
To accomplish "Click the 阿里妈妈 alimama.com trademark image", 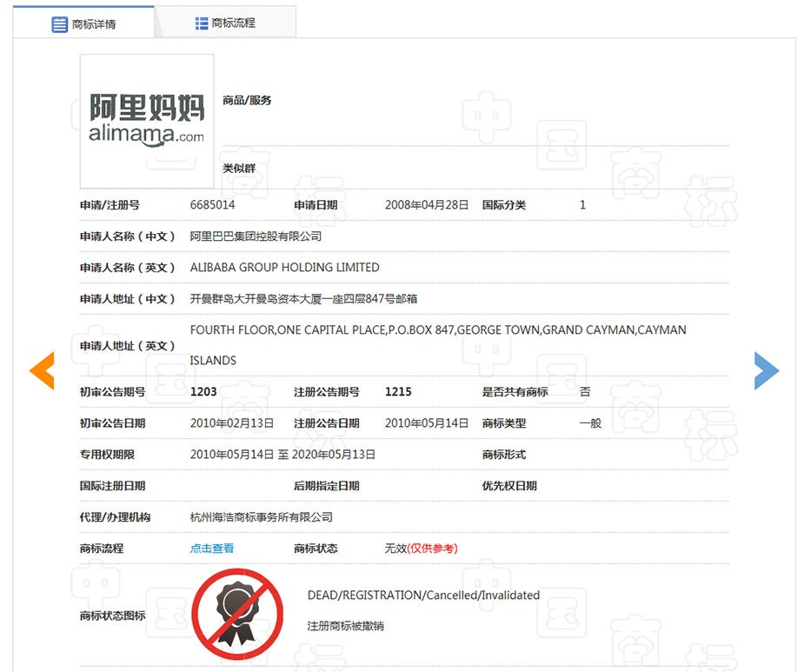I will coord(147,121).
